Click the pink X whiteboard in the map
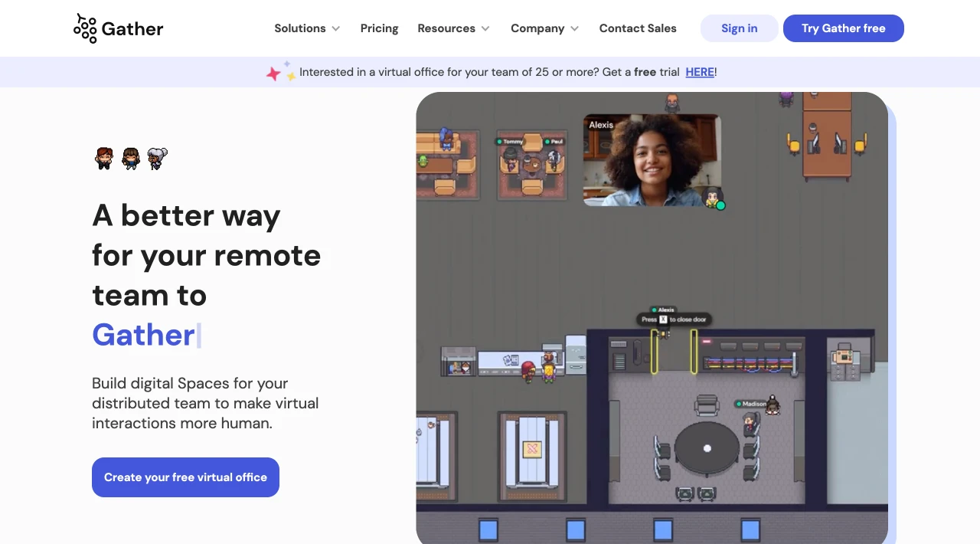This screenshot has height=544, width=980. pos(532,450)
